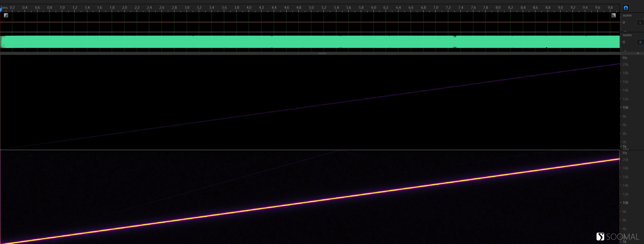
Task: Click the 3.0 mark on time ruler
Action: click(187, 7)
